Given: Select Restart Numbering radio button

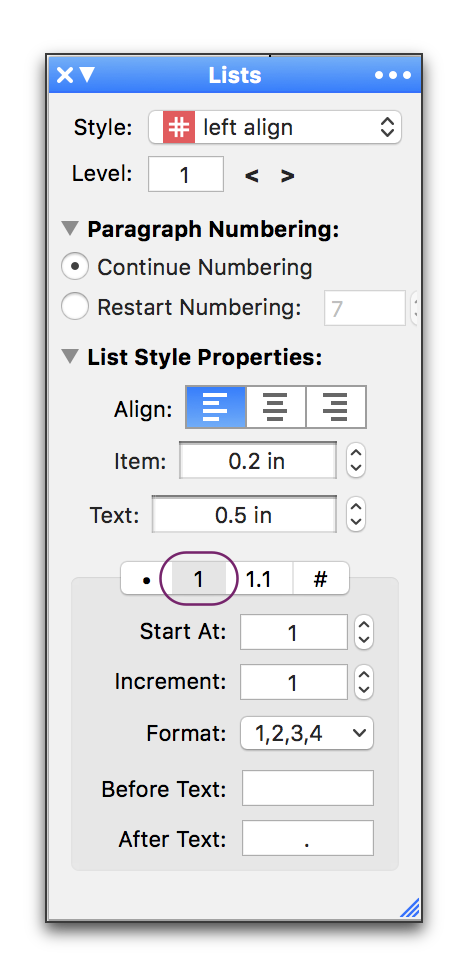Looking at the screenshot, I should coord(75,307).
